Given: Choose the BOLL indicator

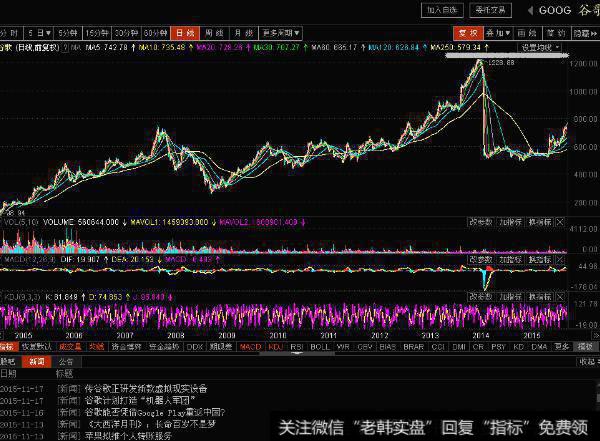Looking at the screenshot, I should (x=317, y=347).
